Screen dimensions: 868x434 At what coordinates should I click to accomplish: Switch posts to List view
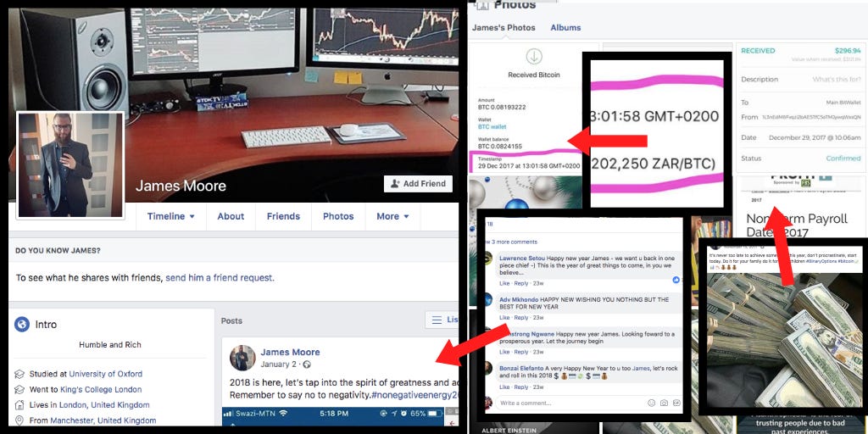click(442, 320)
